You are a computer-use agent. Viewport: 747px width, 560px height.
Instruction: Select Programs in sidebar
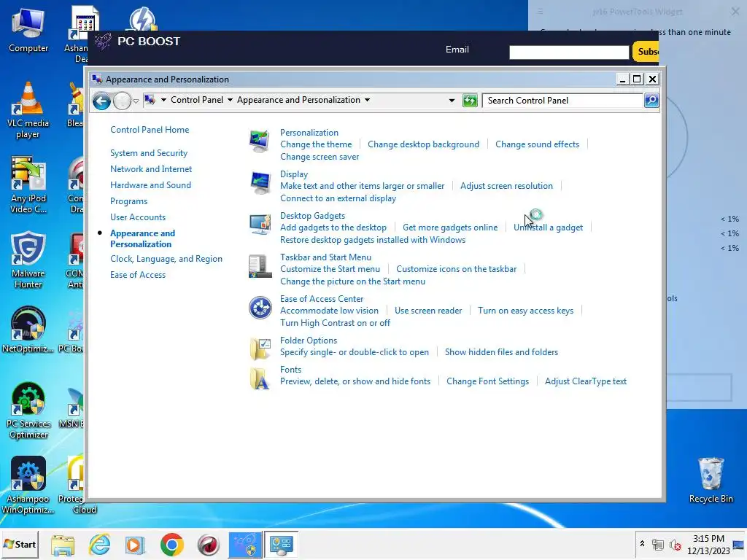click(x=128, y=201)
